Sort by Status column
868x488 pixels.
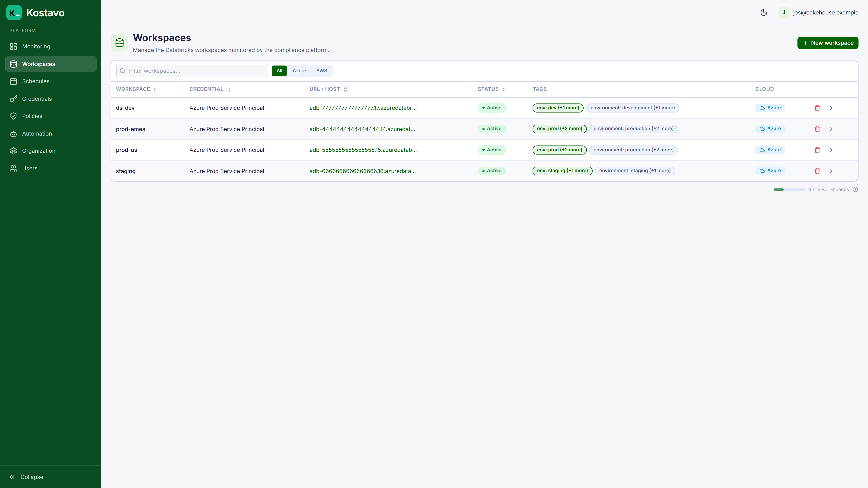(492, 89)
